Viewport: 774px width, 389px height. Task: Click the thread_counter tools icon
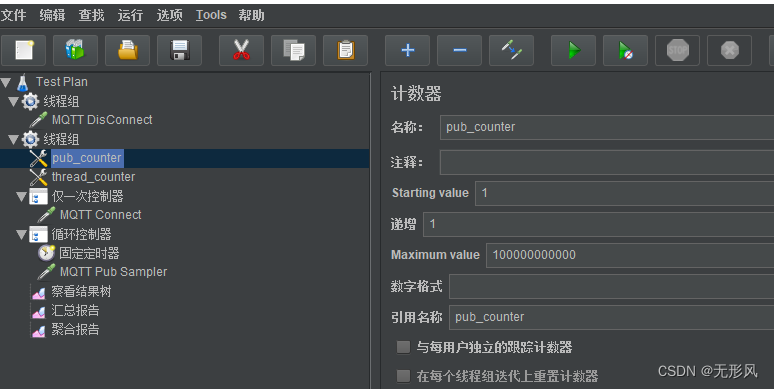(39, 177)
